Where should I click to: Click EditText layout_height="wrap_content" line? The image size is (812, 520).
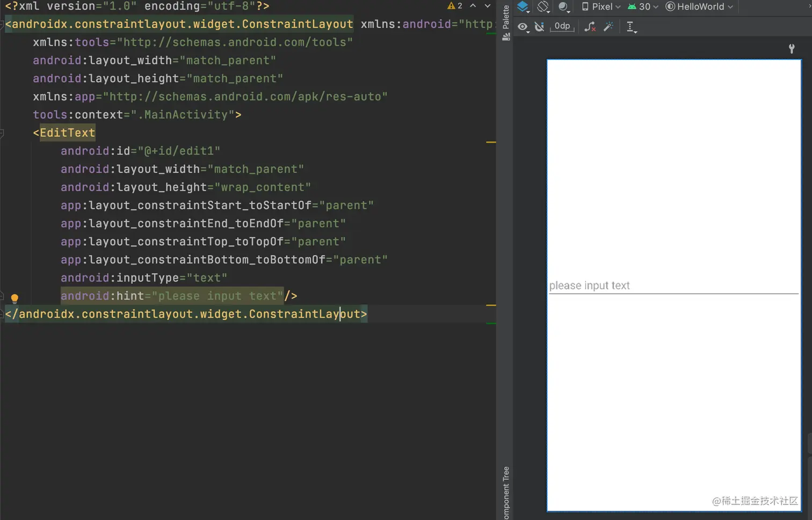click(186, 187)
